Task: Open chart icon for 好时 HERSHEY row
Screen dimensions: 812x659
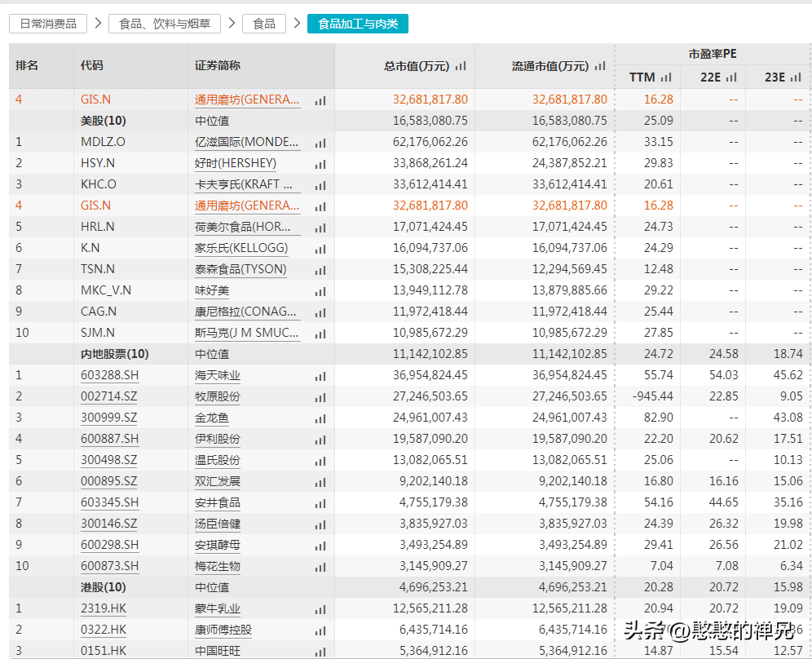Action: point(320,164)
